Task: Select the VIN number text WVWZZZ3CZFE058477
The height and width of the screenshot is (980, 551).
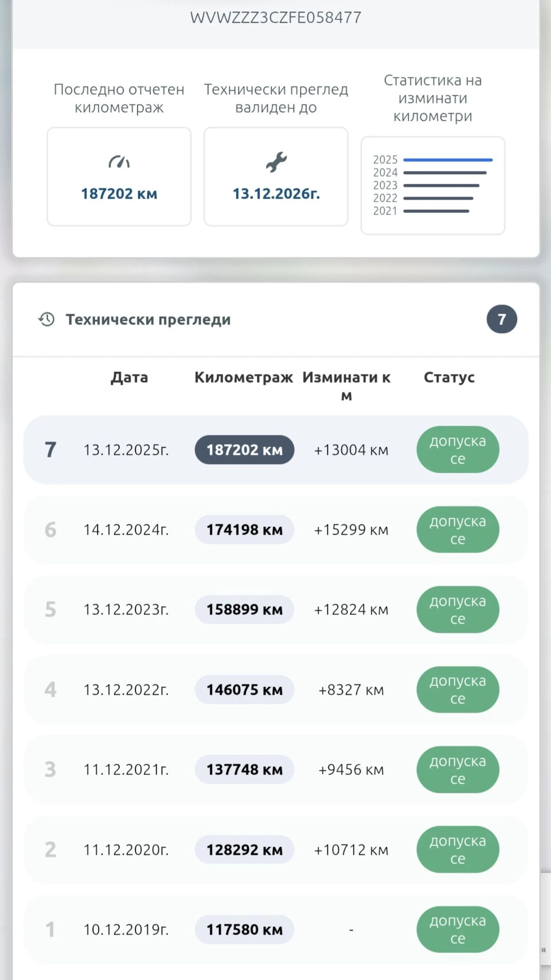Action: [x=275, y=18]
